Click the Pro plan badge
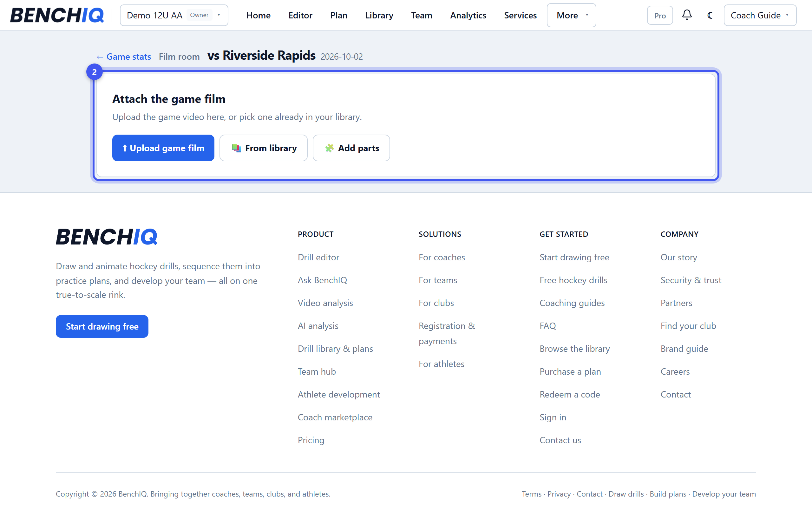812x508 pixels. point(660,16)
